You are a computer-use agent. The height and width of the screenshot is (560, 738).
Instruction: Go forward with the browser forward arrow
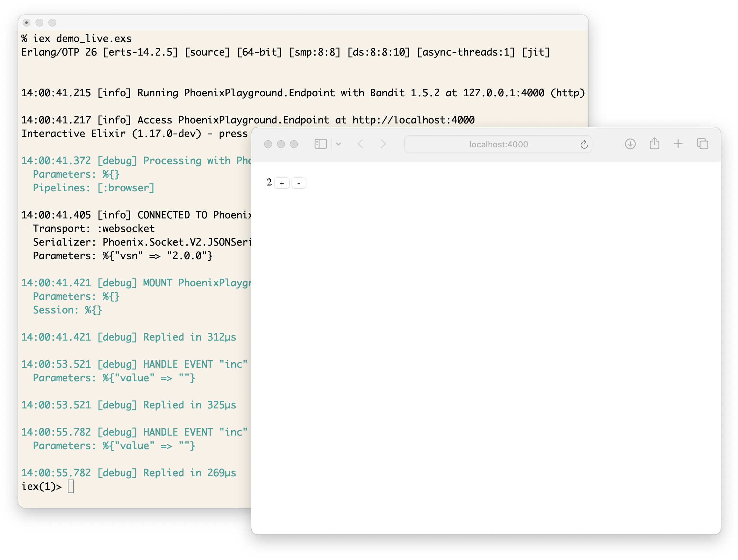383,144
